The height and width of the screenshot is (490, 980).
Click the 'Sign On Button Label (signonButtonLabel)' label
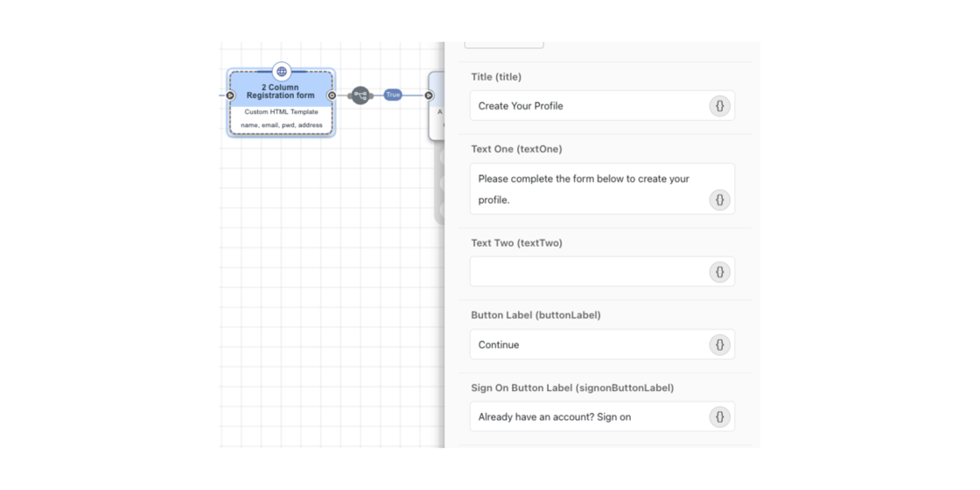click(572, 388)
